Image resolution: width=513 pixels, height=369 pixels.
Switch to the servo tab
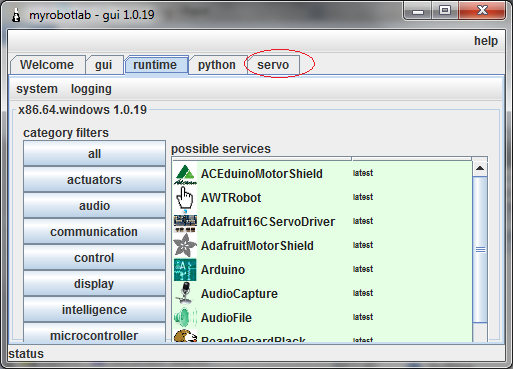point(273,65)
